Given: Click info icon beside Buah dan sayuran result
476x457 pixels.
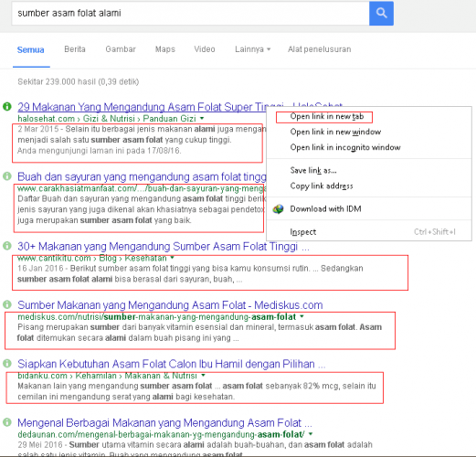Looking at the screenshot, I should point(7,175).
